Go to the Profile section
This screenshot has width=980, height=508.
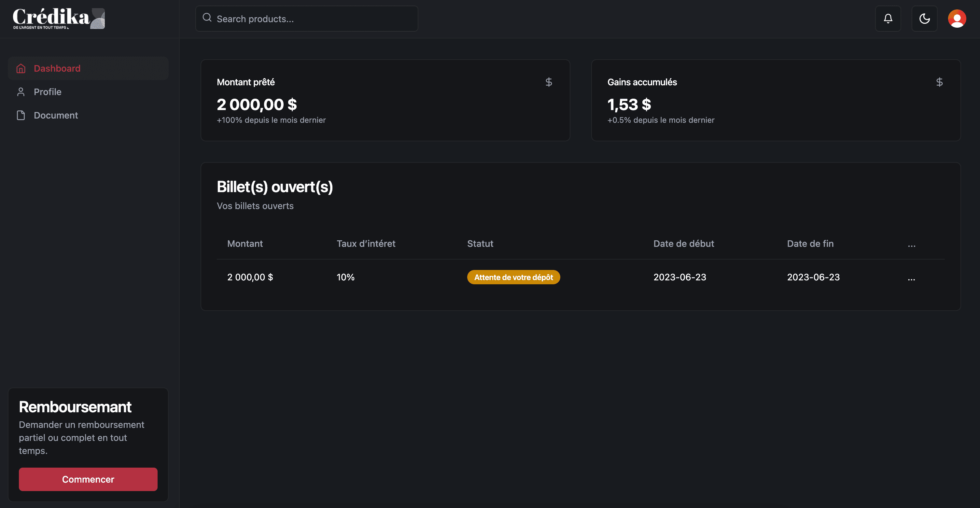point(48,92)
